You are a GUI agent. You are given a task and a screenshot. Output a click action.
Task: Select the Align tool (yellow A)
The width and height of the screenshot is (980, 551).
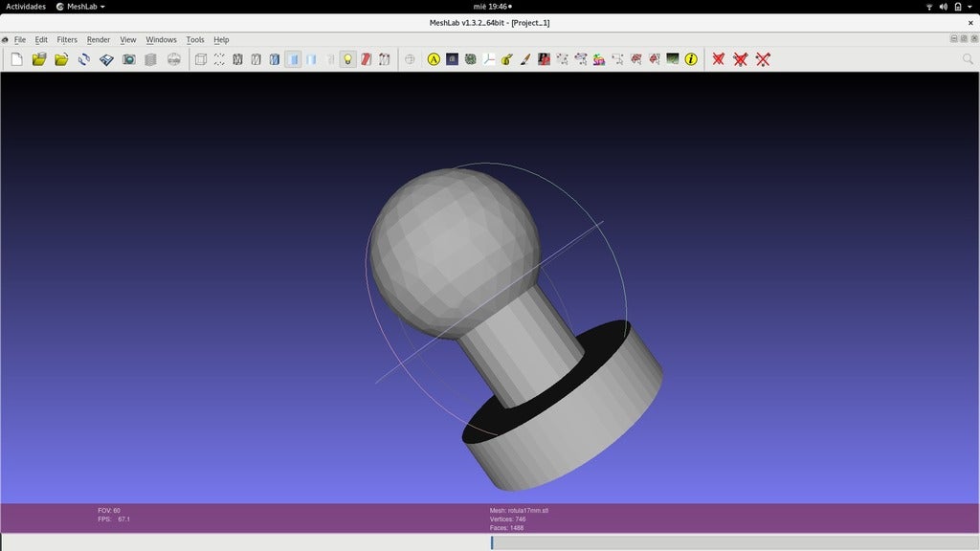[x=434, y=59]
